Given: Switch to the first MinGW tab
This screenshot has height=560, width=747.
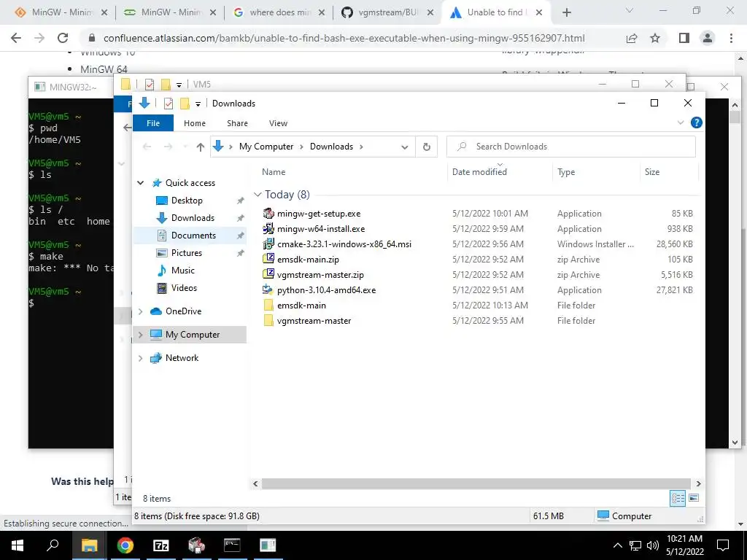Looking at the screenshot, I should tap(61, 13).
